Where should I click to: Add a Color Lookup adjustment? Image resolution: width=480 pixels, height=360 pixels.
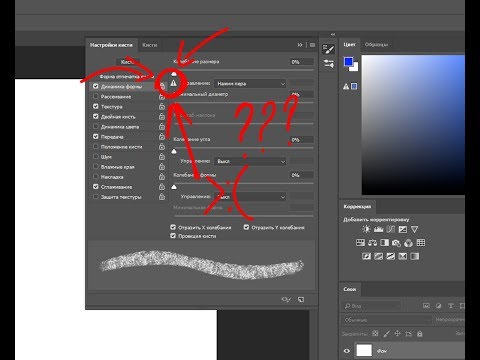coord(421,243)
